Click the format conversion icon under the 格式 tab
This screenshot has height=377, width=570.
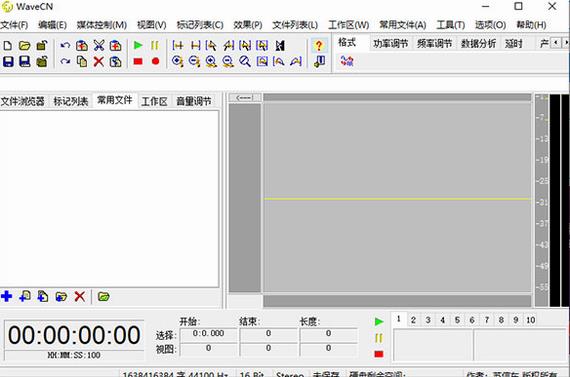coord(347,61)
